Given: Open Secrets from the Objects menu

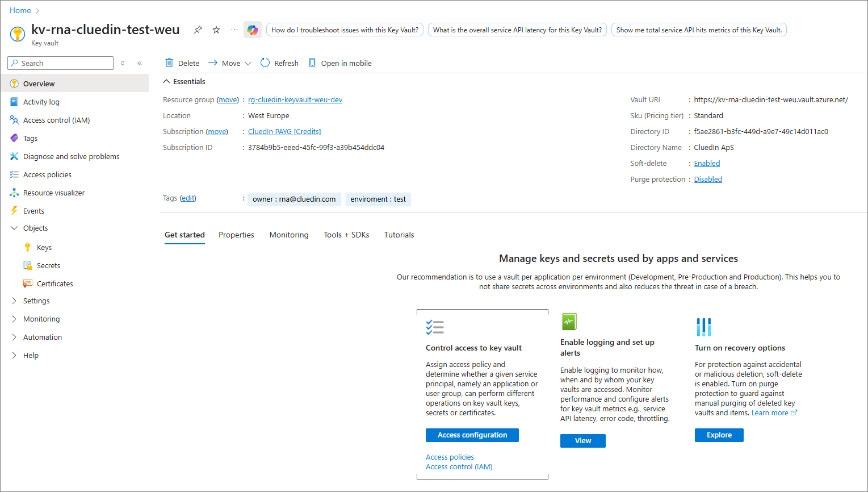Looking at the screenshot, I should (x=48, y=265).
